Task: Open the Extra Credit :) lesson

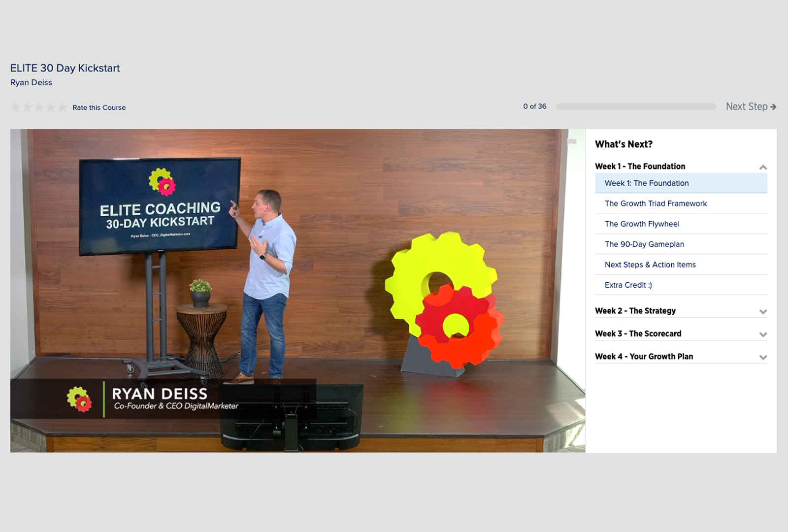Action: pyautogui.click(x=681, y=285)
